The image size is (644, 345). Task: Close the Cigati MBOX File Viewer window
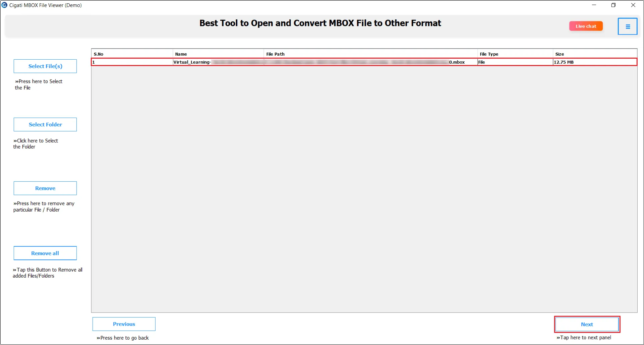point(633,5)
